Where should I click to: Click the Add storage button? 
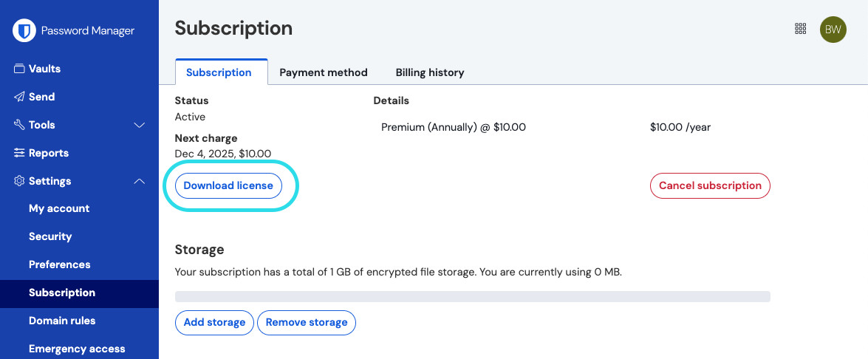click(x=214, y=322)
